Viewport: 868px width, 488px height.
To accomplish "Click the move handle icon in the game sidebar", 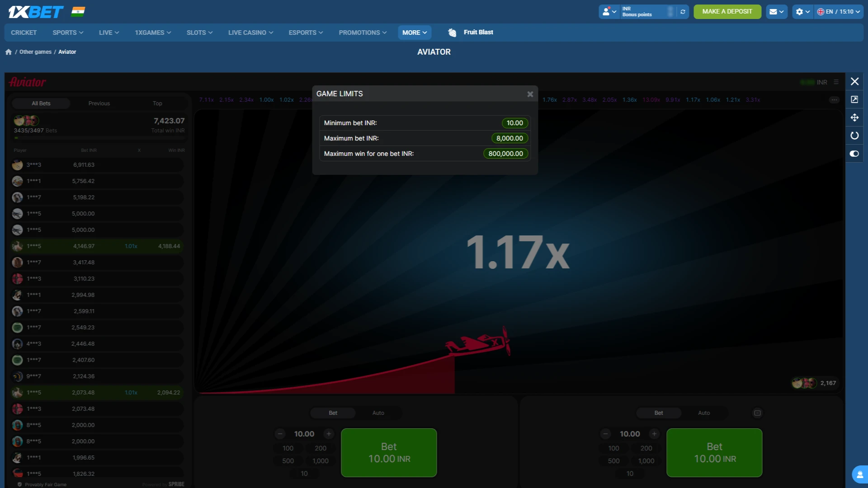I will click(854, 117).
